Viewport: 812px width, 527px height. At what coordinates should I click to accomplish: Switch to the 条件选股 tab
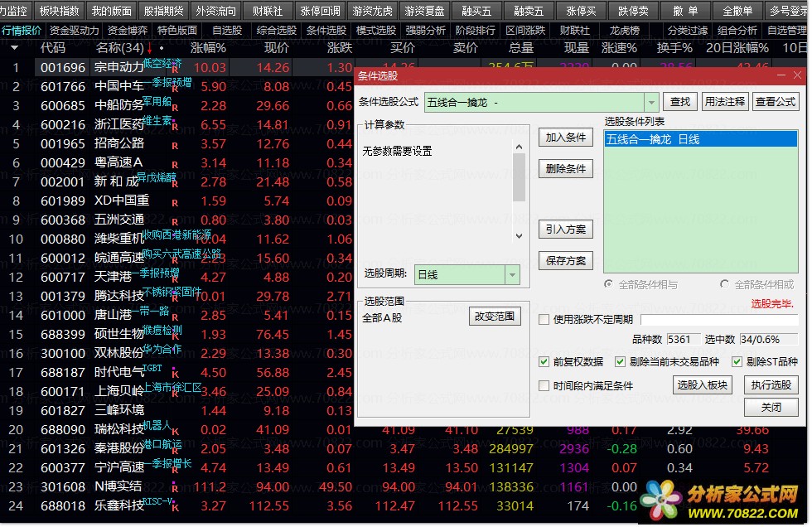pyautogui.click(x=326, y=31)
